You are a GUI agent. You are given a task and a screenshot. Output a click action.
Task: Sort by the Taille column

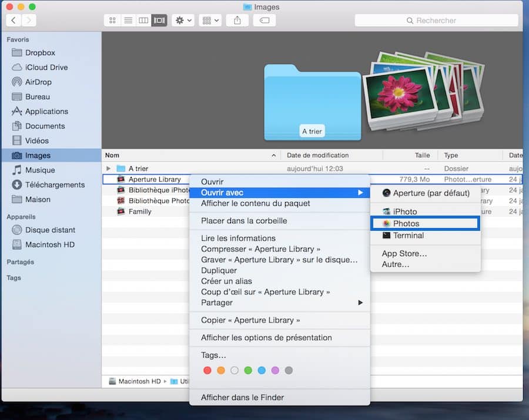(x=410, y=156)
